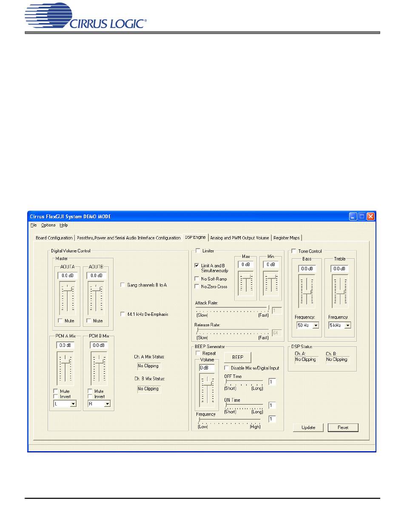
Task: Mute the AOUTA master channel
Action: [x=60, y=320]
